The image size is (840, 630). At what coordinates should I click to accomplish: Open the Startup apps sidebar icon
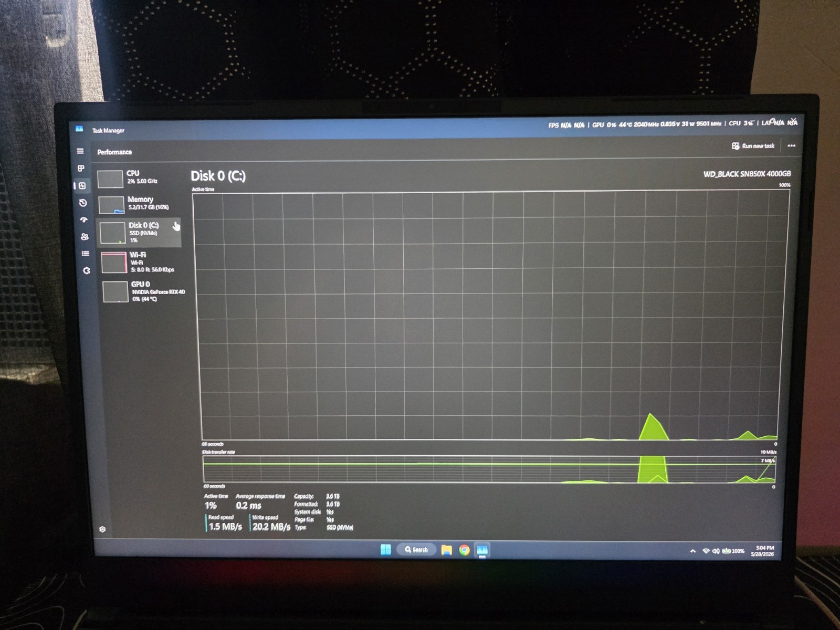pos(84,219)
